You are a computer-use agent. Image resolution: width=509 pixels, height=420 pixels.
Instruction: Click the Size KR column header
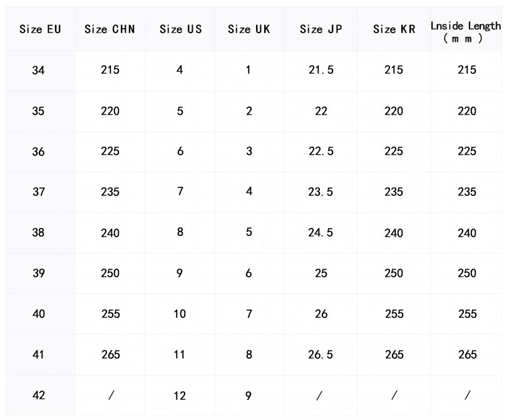pyautogui.click(x=394, y=29)
